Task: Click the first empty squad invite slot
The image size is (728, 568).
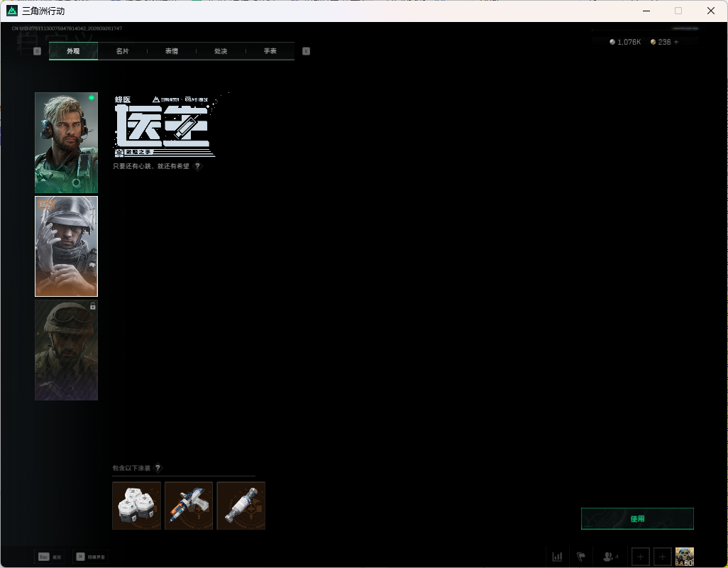Action: 640,557
